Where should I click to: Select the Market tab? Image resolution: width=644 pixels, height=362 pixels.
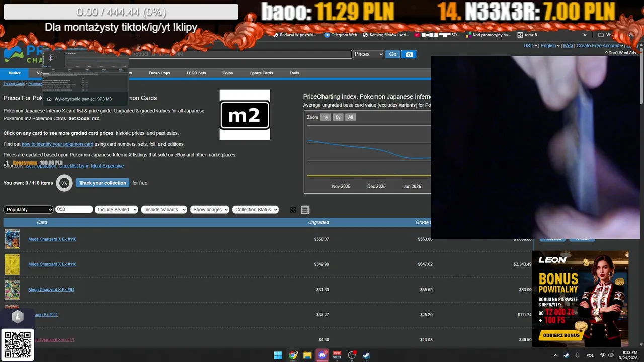(14, 73)
